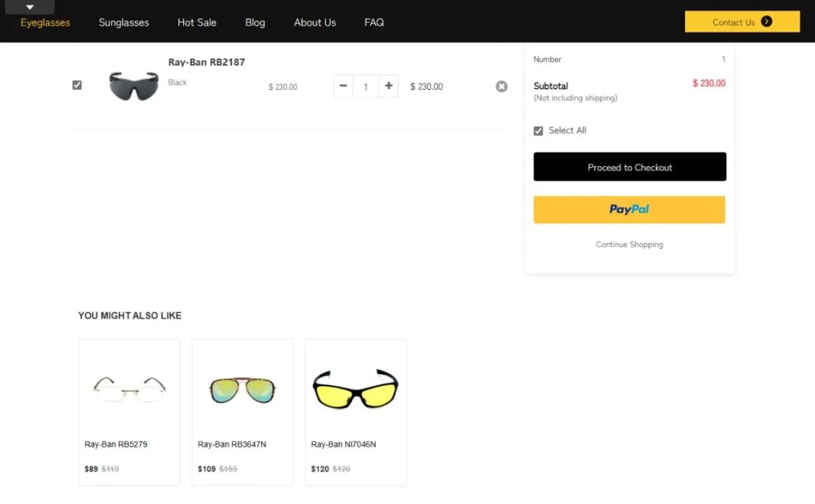The image size is (815, 504).
Task: Open Ray-Ban RB2187 product thumbnail
Action: [134, 86]
